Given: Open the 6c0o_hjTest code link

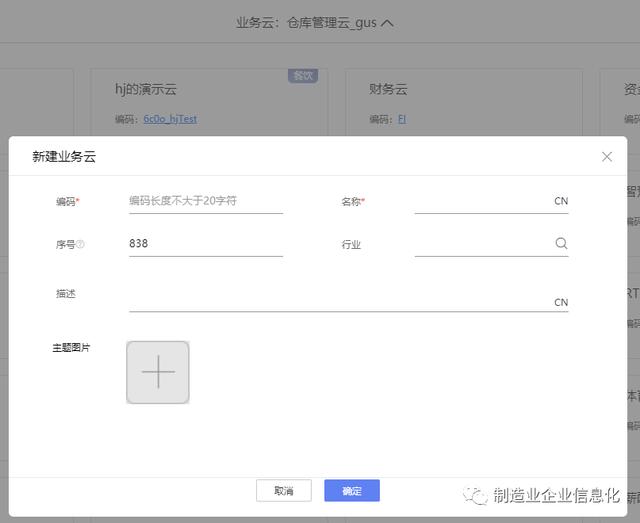Looking at the screenshot, I should click(170, 119).
